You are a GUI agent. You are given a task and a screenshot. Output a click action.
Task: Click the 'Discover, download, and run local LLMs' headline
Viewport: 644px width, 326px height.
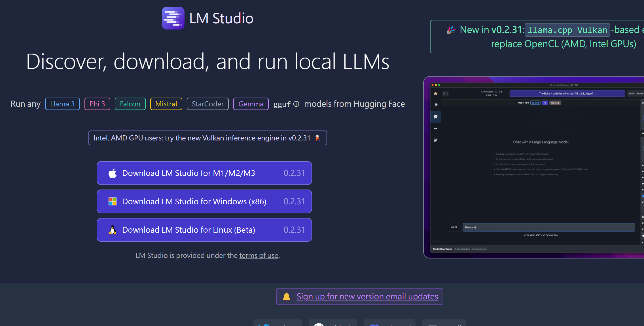(x=208, y=61)
